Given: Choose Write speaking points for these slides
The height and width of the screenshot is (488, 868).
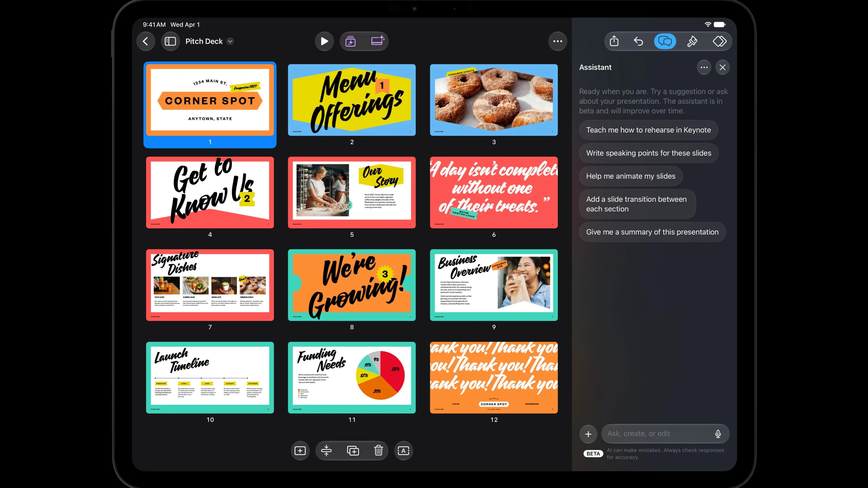Looking at the screenshot, I should click(x=649, y=153).
